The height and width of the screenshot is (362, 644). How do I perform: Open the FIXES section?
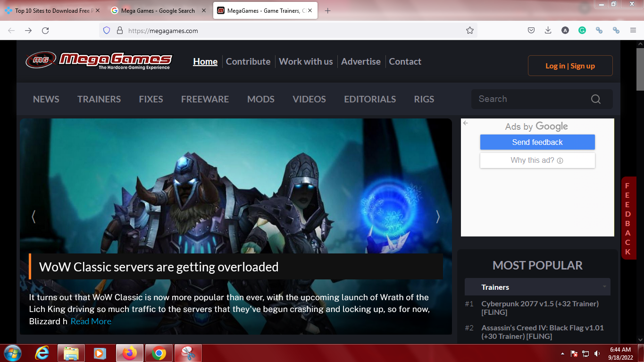151,99
